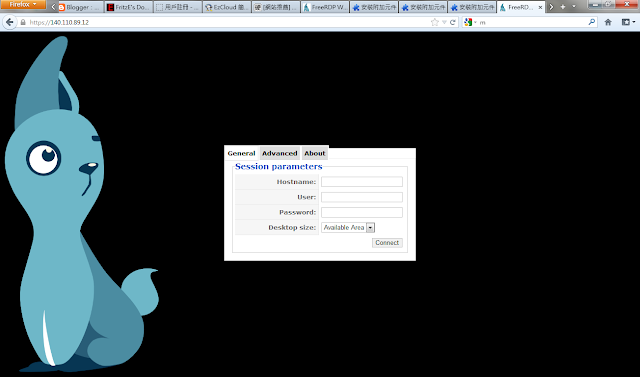Close the Firefox window

point(627,4)
